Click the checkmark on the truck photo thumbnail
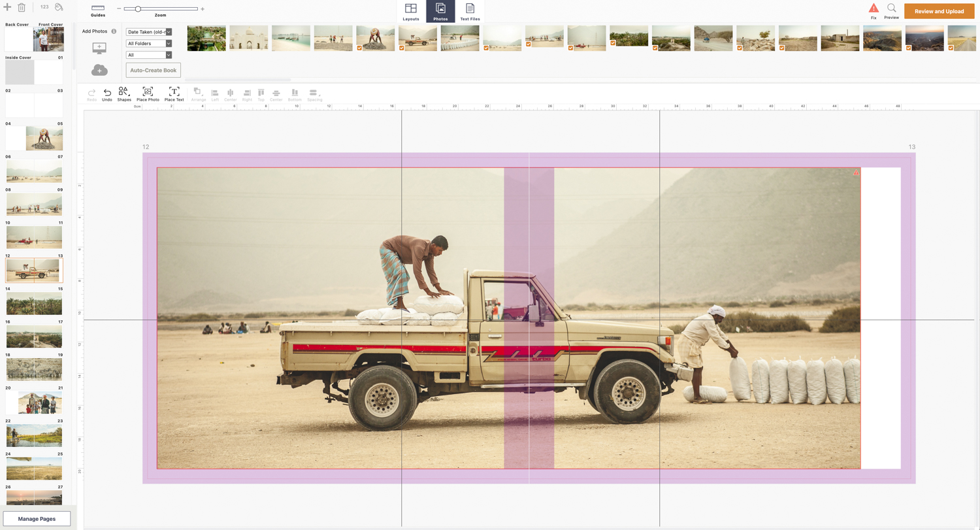 coord(403,48)
